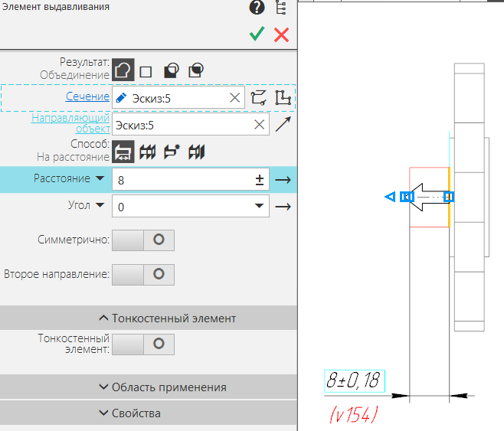
Task: Click the blue double-bar handle left of arrow
Action: point(407,197)
